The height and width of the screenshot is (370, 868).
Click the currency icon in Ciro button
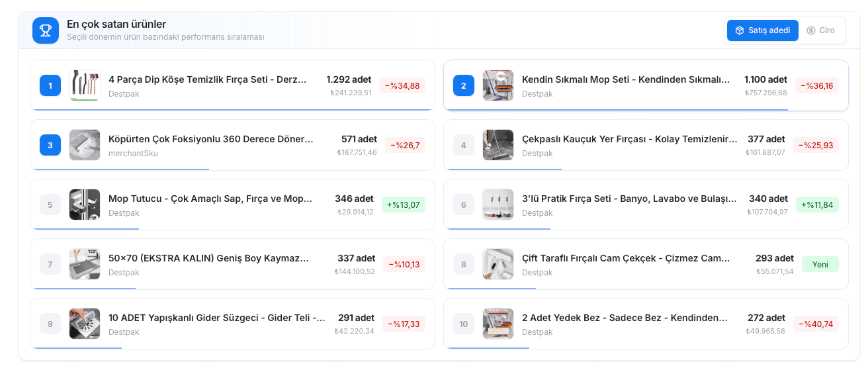[x=811, y=30]
